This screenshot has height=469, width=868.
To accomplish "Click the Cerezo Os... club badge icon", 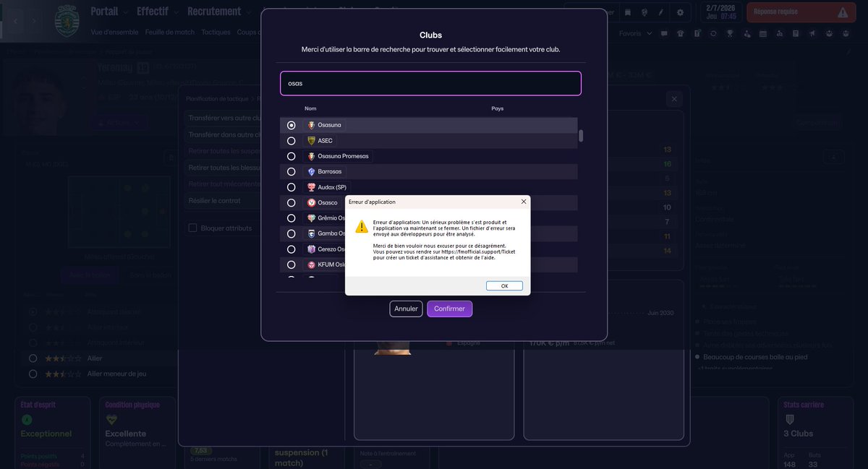I will point(312,249).
